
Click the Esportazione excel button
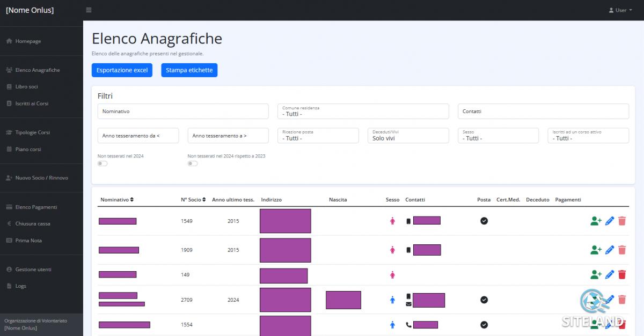[122, 70]
